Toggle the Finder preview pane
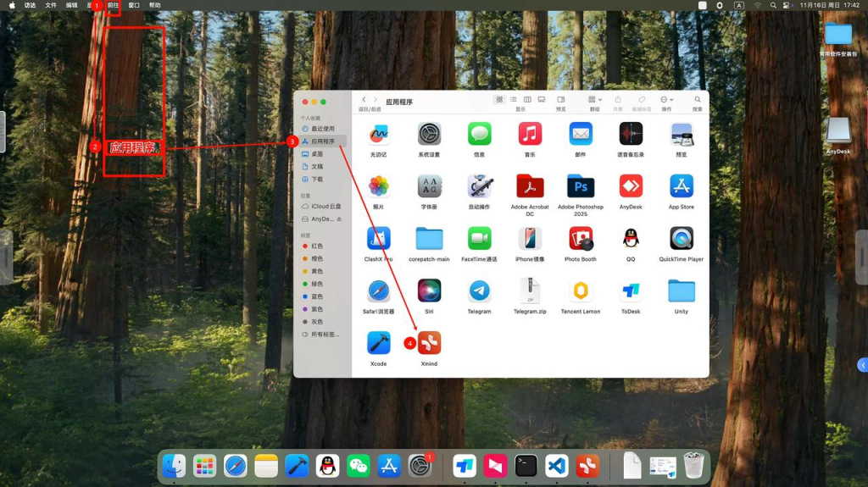Screen dimensions: 868x487 (x=561, y=100)
